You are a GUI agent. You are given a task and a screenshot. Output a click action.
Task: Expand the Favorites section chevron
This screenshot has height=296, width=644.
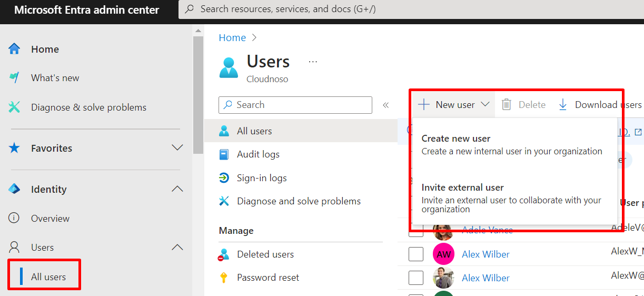tap(177, 148)
